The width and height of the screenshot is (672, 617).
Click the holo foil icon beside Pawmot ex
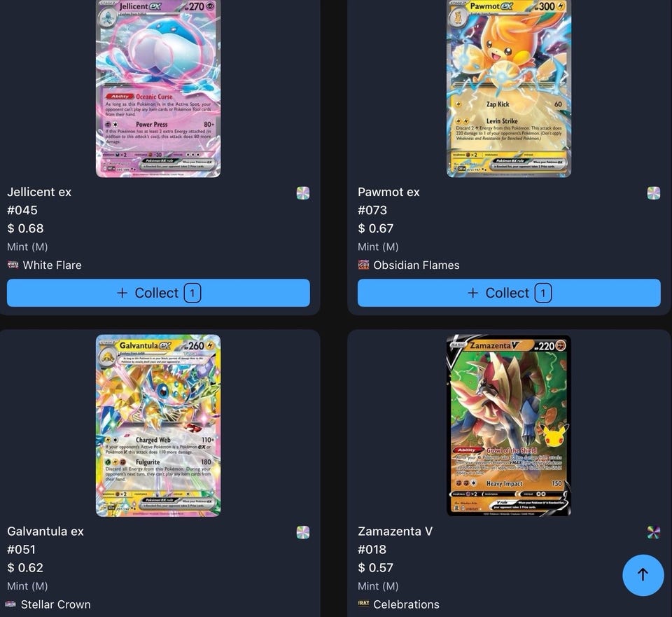(x=654, y=193)
